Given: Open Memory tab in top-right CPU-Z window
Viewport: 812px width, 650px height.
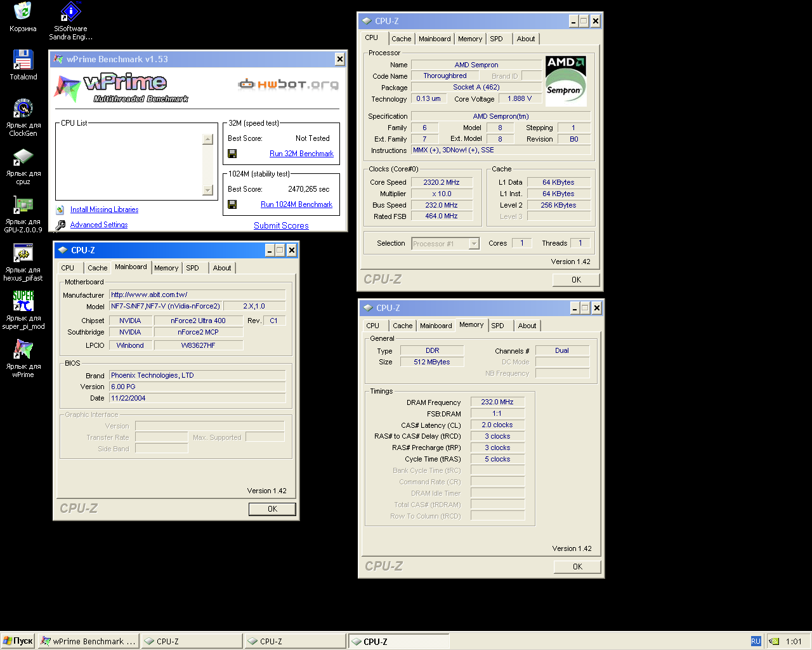Looking at the screenshot, I should (470, 39).
